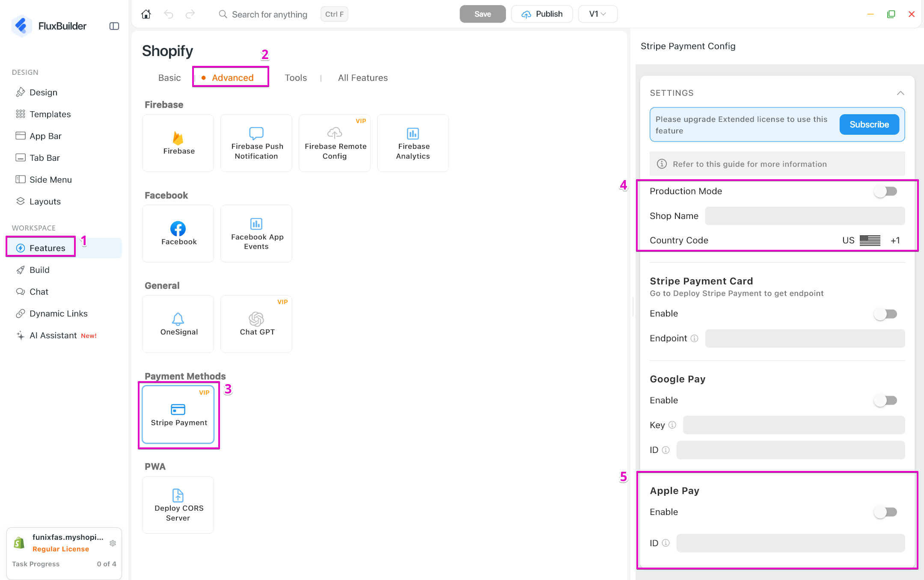
Task: Open the Firebase feature card
Action: tap(178, 143)
